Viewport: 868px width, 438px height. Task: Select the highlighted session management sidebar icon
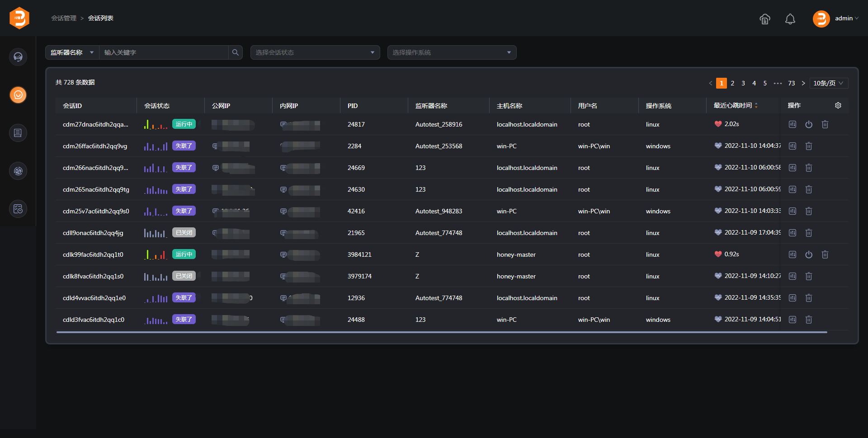click(18, 95)
